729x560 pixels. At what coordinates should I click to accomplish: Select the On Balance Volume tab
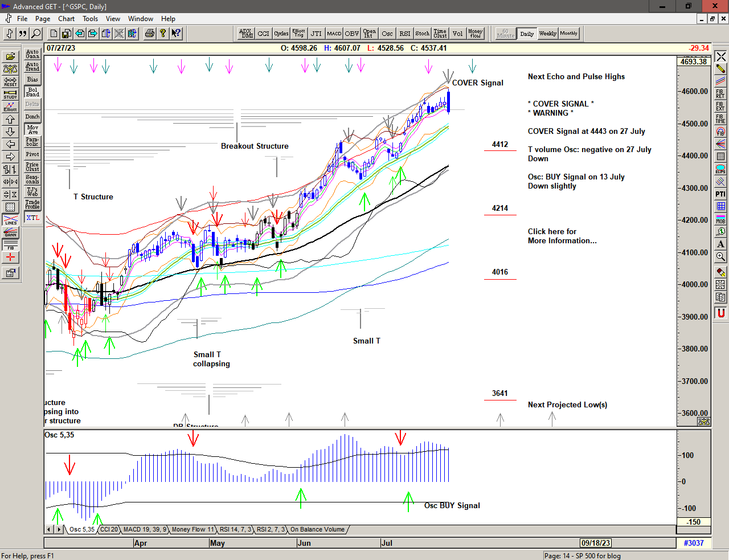point(317,530)
